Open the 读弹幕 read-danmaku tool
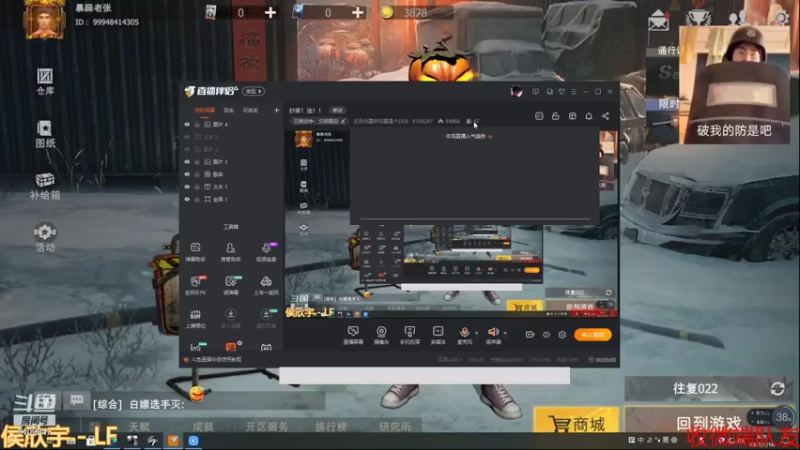The height and width of the screenshot is (450, 800). click(x=231, y=285)
